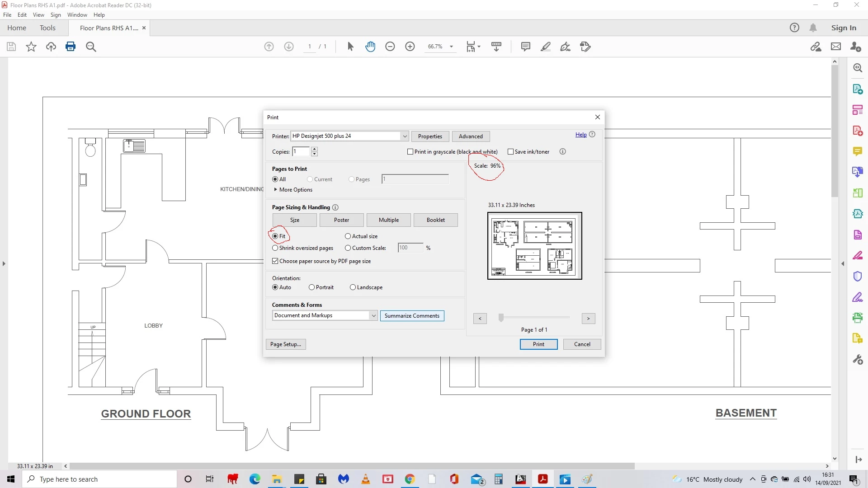Viewport: 868px width, 488px height.
Task: Star this file using the bookmark icon
Action: click(x=31, y=47)
